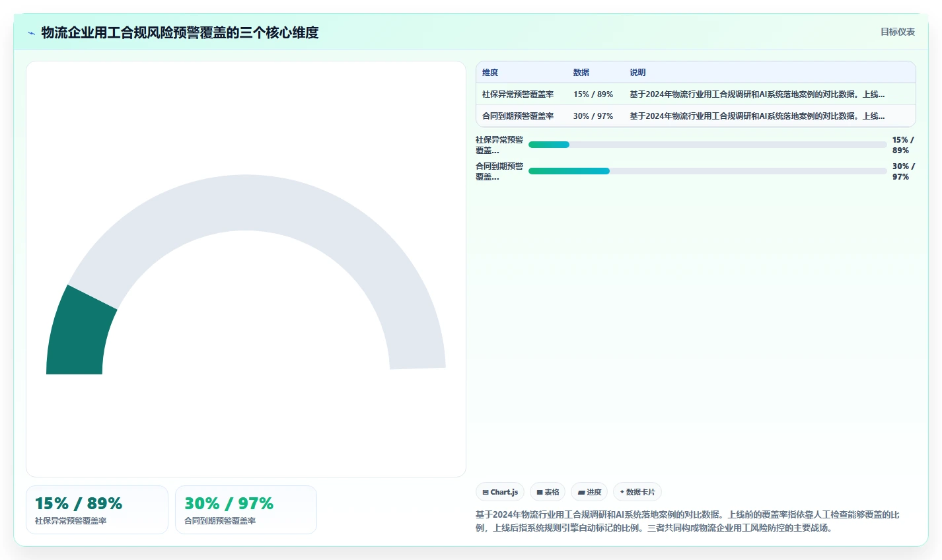Click the 维度 column header
This screenshot has width=942, height=560.
coord(490,73)
